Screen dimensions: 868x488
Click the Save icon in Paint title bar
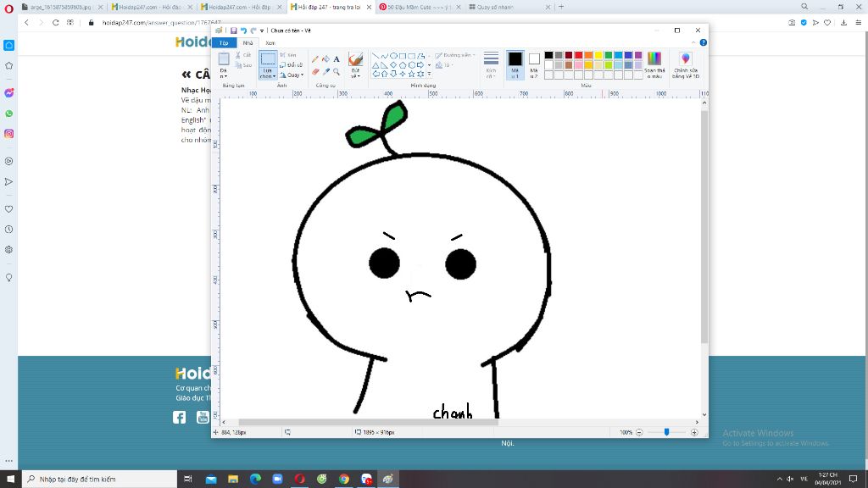click(x=234, y=30)
